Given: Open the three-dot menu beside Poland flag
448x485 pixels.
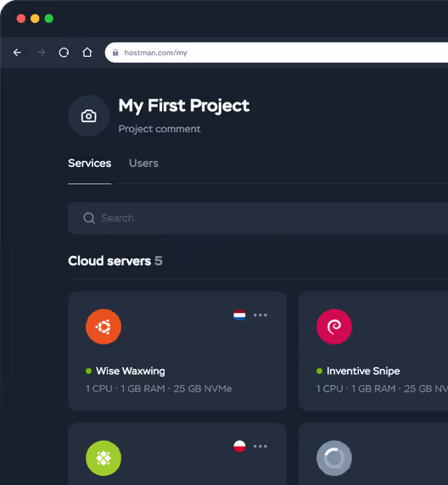Looking at the screenshot, I should point(260,446).
